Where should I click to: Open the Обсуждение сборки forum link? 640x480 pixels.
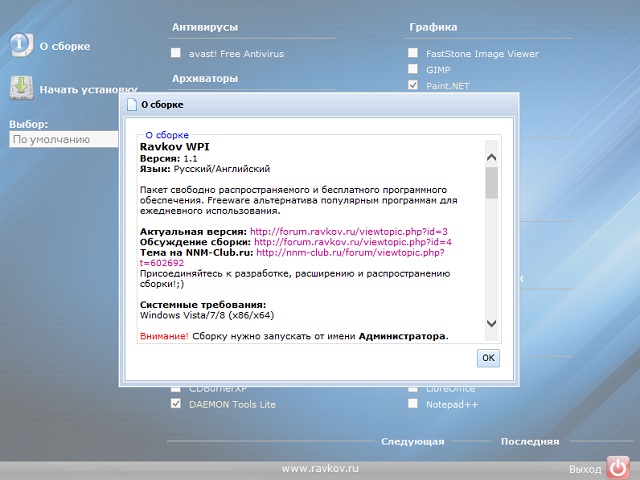point(353,242)
